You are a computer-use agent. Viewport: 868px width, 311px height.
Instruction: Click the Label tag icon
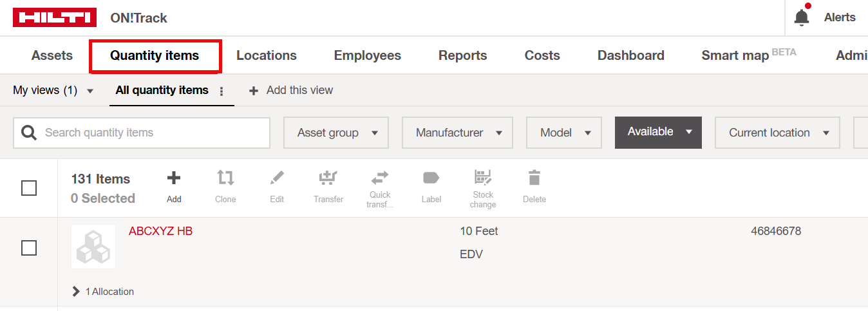click(x=431, y=178)
